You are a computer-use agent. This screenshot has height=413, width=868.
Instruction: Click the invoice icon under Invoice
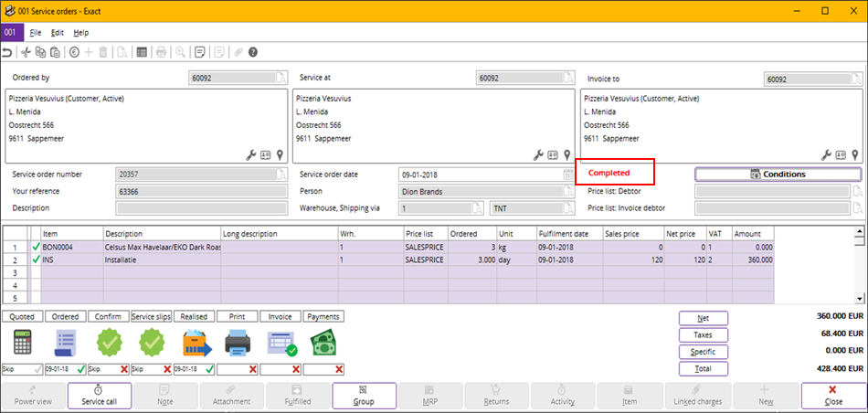[x=281, y=344]
